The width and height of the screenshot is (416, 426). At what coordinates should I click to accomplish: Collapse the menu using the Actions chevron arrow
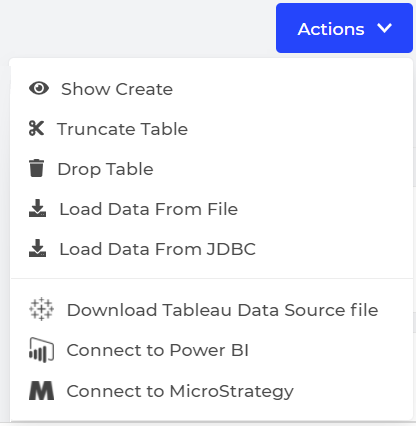tap(385, 28)
